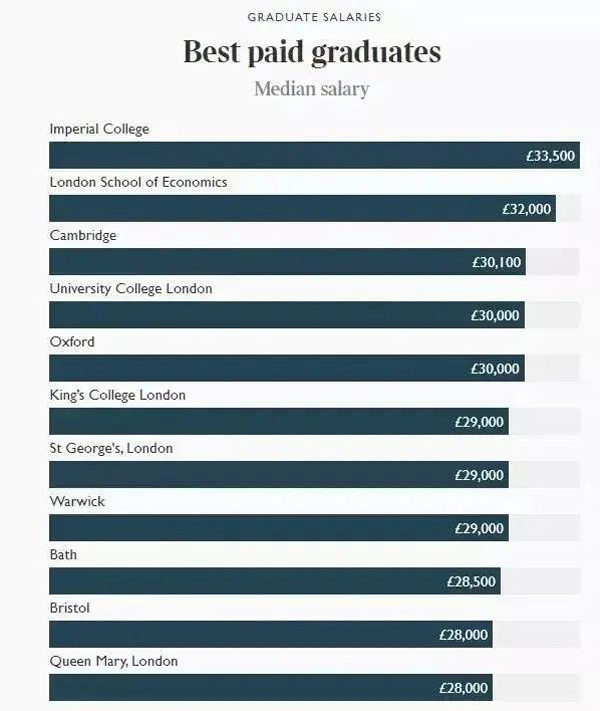600x711 pixels.
Task: Click the Imperial College label
Action: [x=99, y=129]
